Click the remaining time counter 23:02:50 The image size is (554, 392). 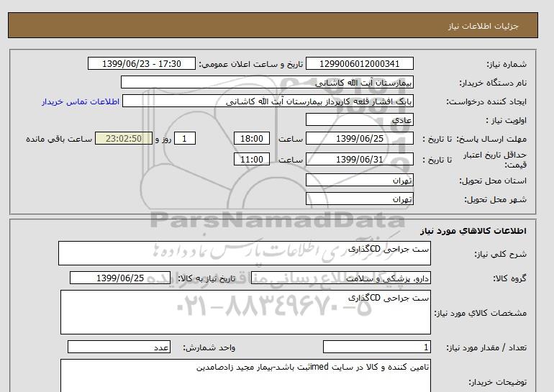point(124,138)
